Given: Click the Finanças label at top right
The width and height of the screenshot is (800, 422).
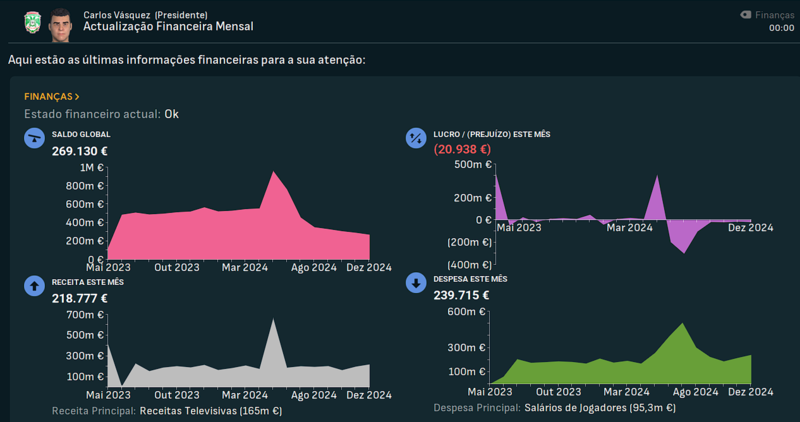Looking at the screenshot, I should [774, 15].
